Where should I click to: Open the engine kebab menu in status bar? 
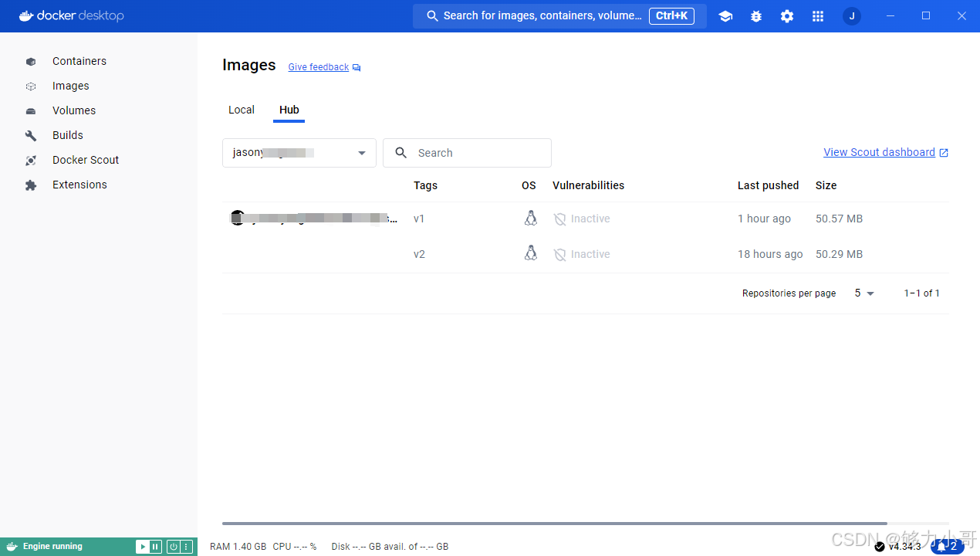point(184,546)
